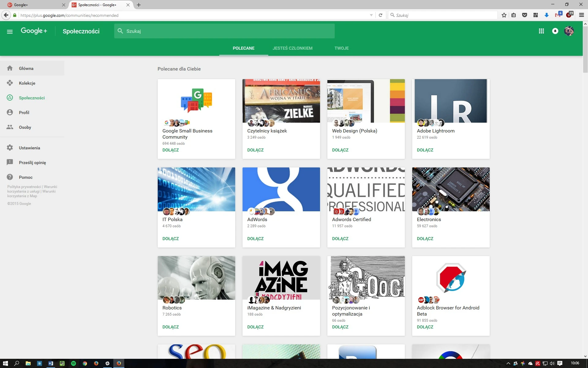Open Word from the taskbar
Image resolution: width=588 pixels, height=368 pixels.
click(51, 363)
